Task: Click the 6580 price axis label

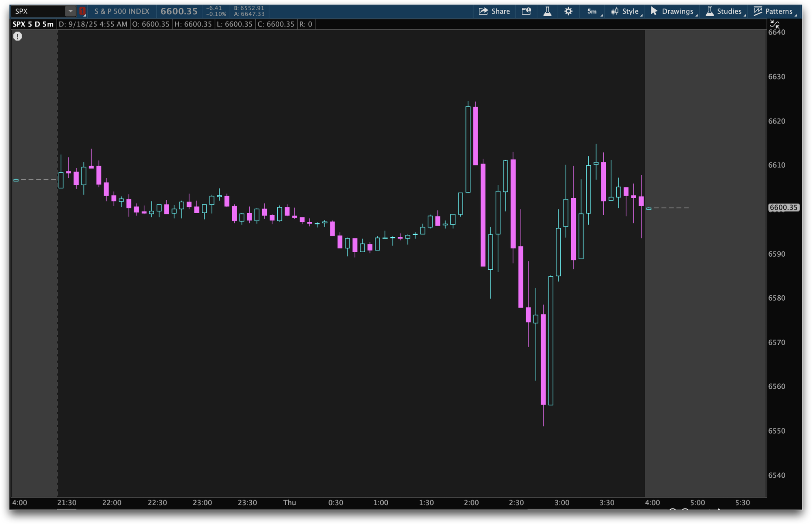Action: pos(777,298)
